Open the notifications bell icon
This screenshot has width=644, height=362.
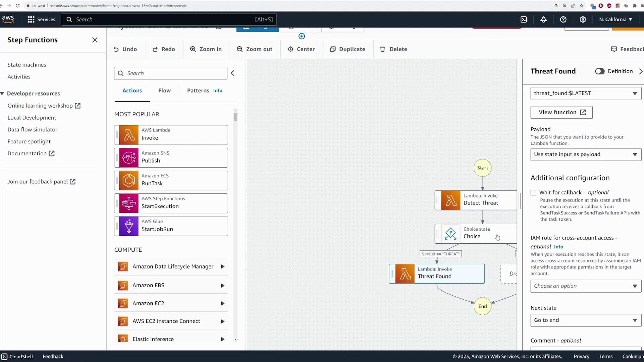(543, 19)
